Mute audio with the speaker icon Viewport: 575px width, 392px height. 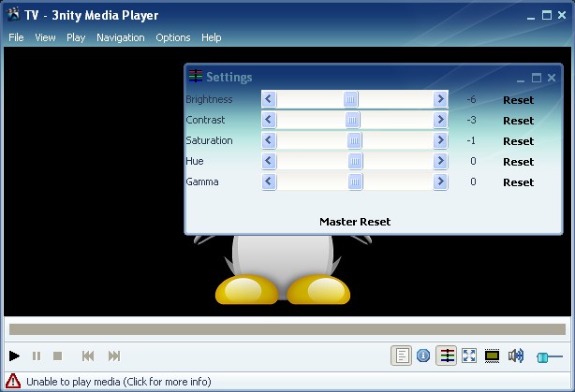click(x=516, y=356)
